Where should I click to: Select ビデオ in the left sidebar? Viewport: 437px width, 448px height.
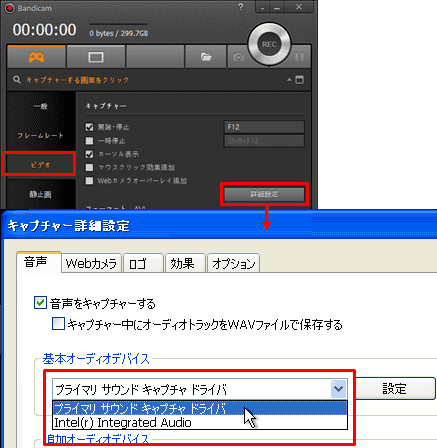(39, 165)
